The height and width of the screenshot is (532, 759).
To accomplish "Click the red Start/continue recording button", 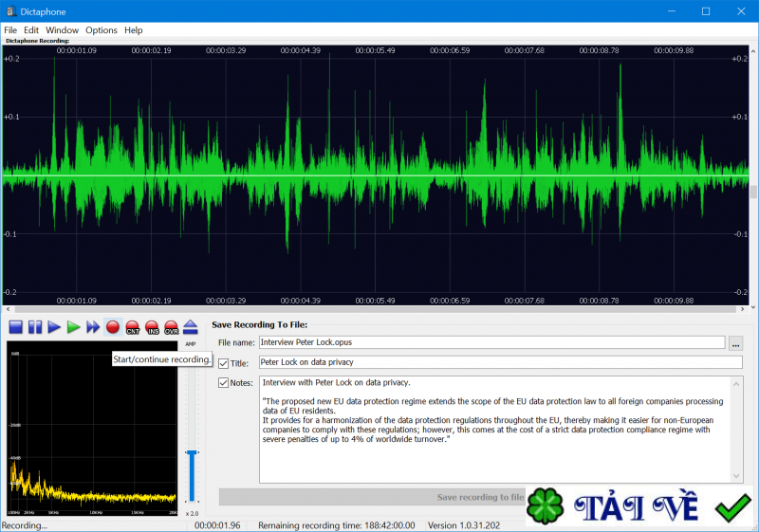I will 113,327.
